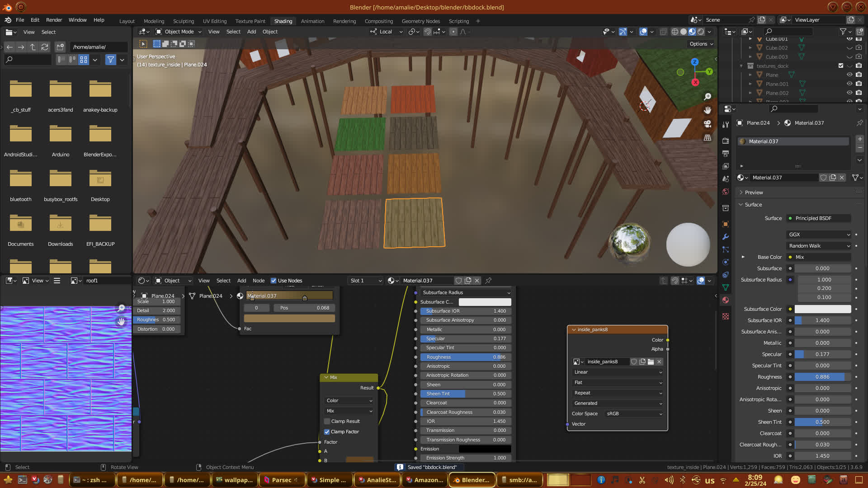The image size is (868, 488).
Task: Switch to Geometry Nodes workspace tab
Action: click(x=420, y=21)
